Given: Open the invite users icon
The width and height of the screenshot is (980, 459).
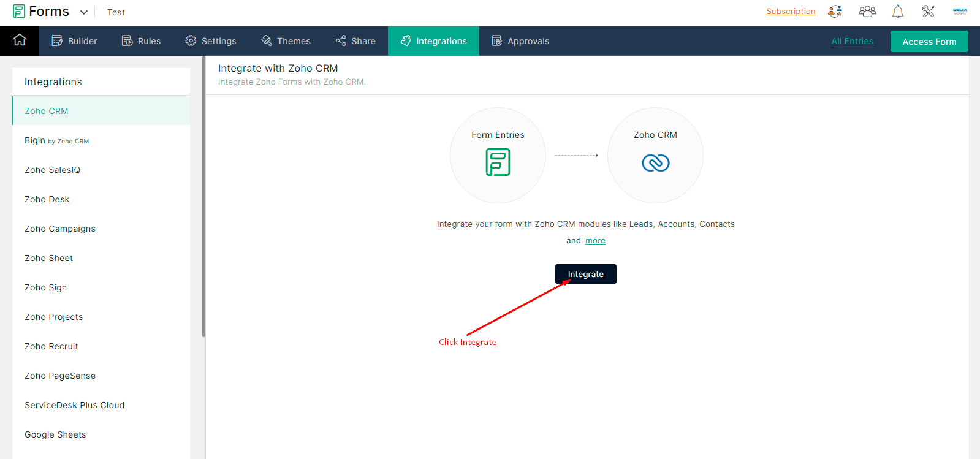Looking at the screenshot, I should (x=835, y=12).
